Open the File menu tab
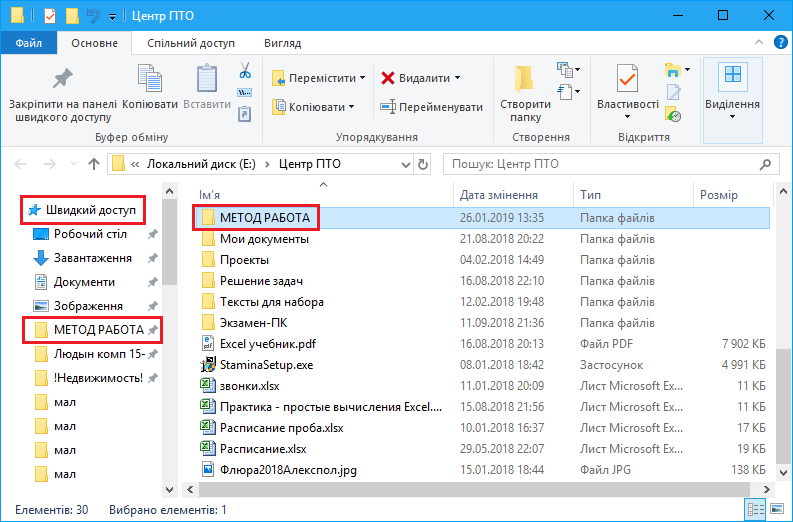 coord(29,43)
